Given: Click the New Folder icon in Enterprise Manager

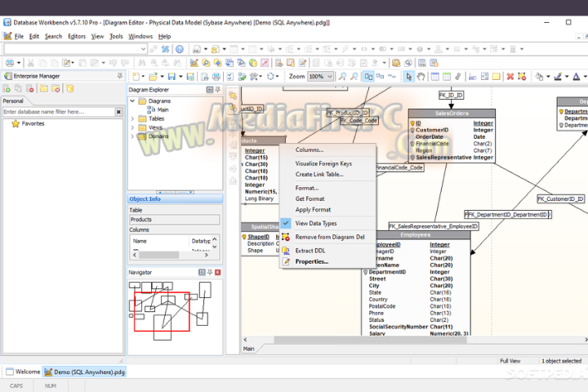Looking at the screenshot, I should click(x=44, y=88).
